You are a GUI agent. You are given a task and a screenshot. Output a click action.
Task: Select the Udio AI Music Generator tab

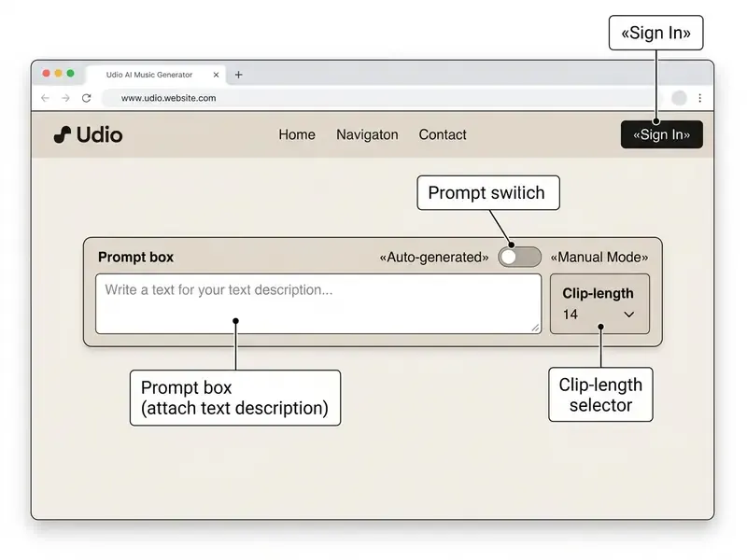(155, 75)
